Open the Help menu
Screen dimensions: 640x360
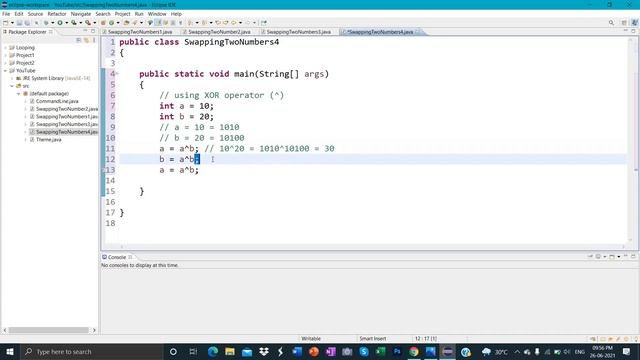pos(176,14)
